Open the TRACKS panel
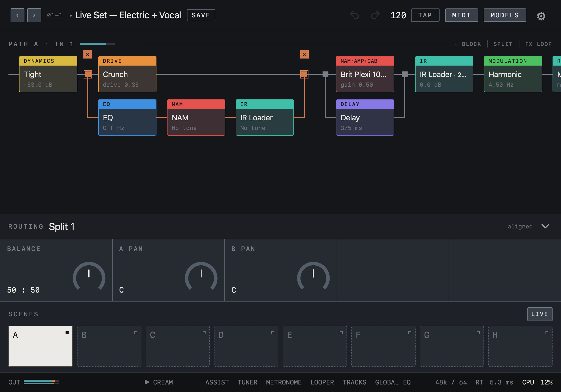The height and width of the screenshot is (392, 561). (x=354, y=382)
